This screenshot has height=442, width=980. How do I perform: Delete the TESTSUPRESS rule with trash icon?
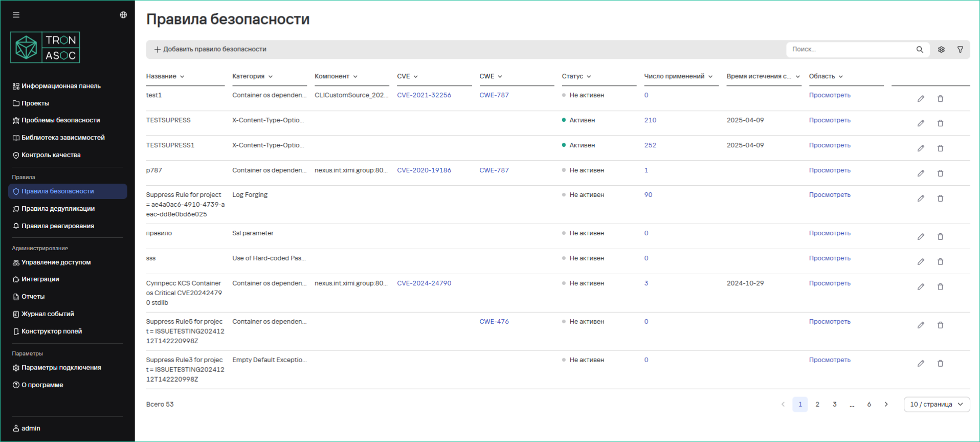pyautogui.click(x=940, y=123)
